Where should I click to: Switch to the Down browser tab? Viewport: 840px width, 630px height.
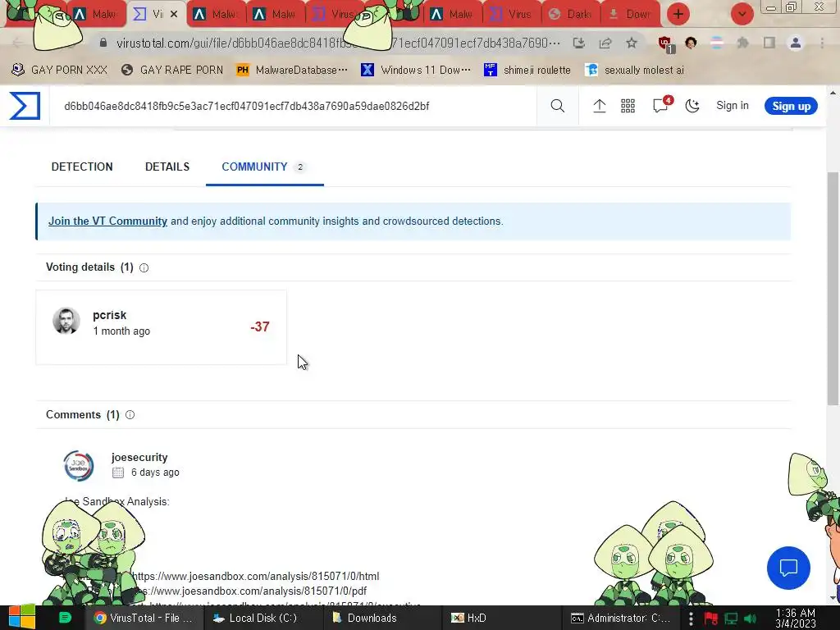click(x=631, y=15)
